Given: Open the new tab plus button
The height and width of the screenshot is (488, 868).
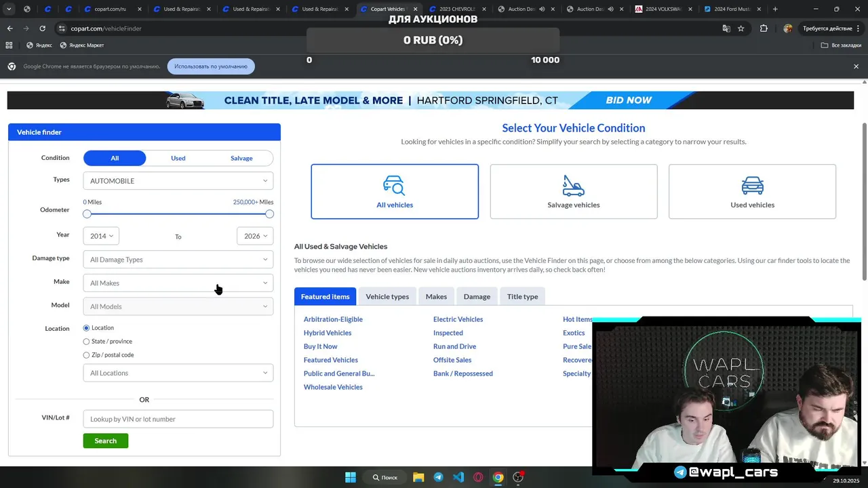Looking at the screenshot, I should (775, 9).
